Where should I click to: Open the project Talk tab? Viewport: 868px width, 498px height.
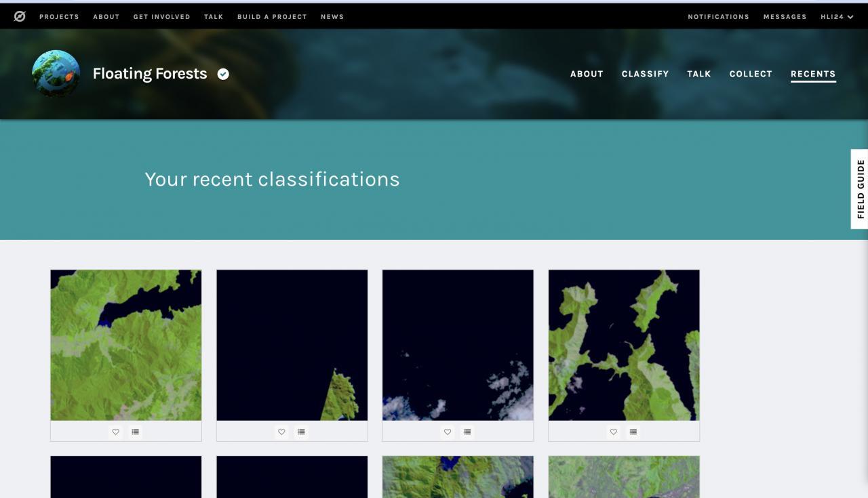[698, 74]
